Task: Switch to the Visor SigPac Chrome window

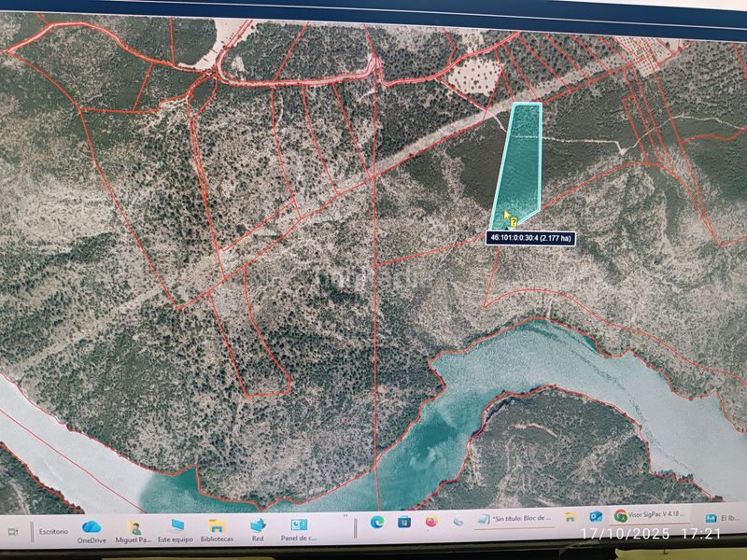Action: (652, 515)
